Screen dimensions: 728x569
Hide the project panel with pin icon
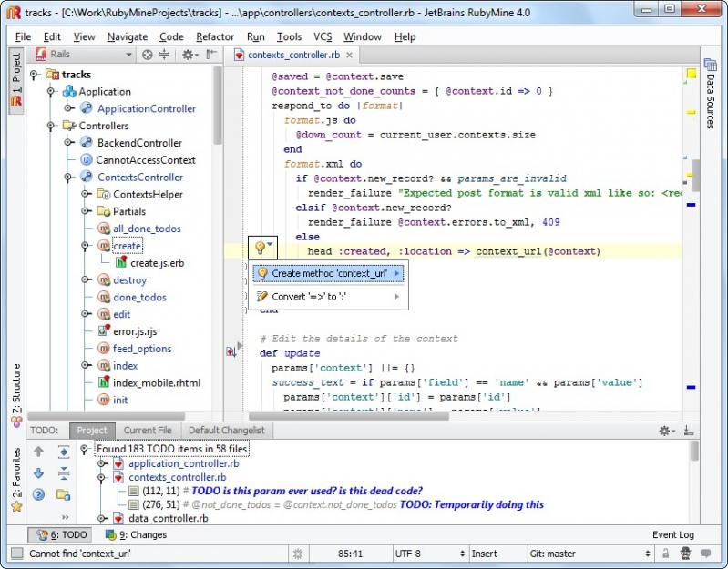211,55
